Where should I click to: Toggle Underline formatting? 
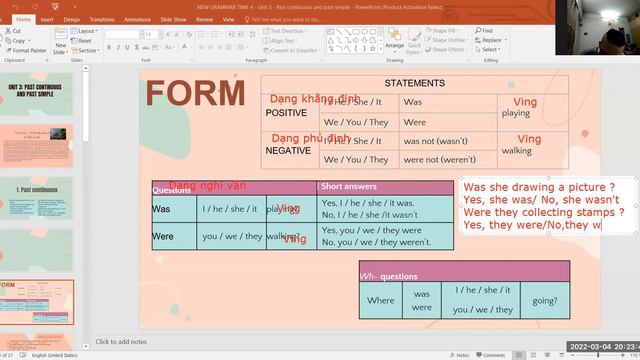point(127,48)
